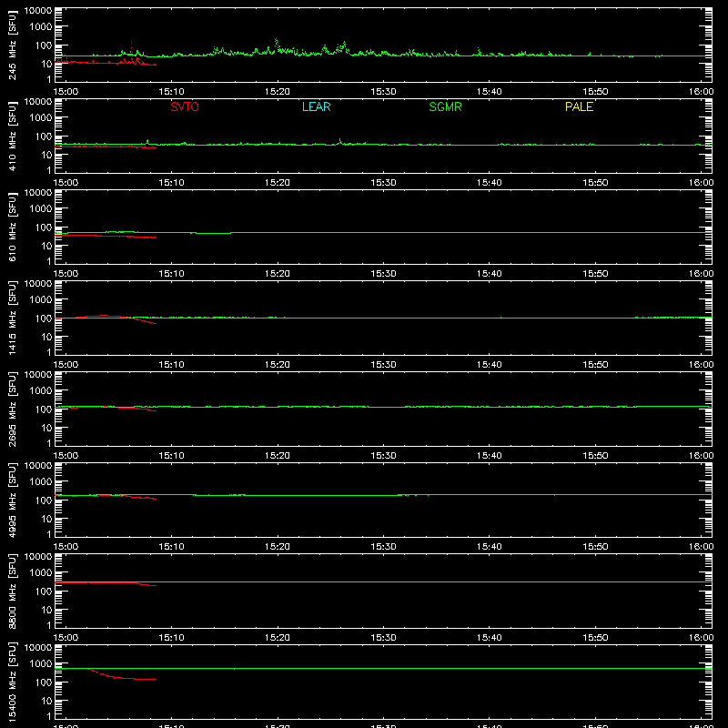This screenshot has height=728, width=728.
Task: Select the 15400 MHz [SFU] axis title
Action: click(12, 682)
